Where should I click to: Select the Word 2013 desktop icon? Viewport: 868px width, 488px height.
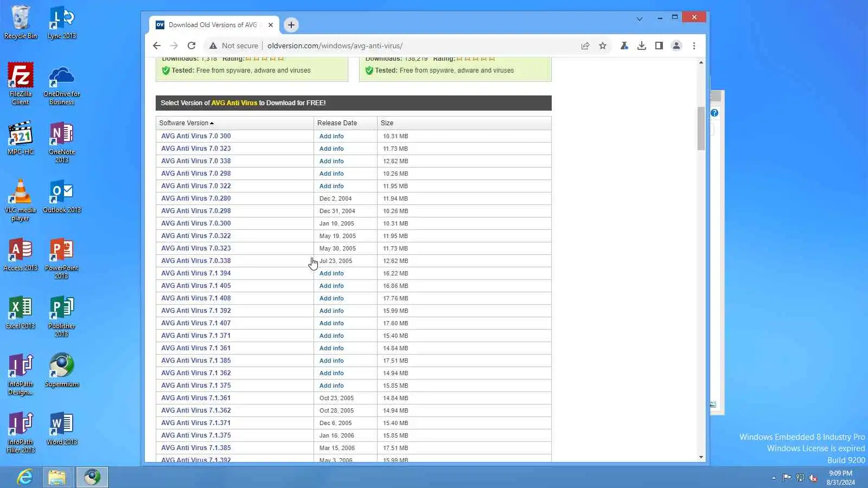[x=62, y=428]
